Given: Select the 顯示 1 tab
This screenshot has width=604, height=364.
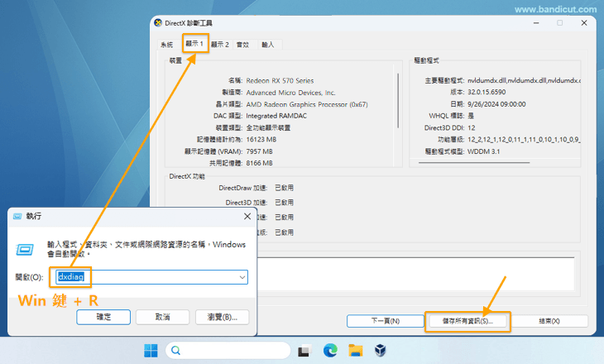Looking at the screenshot, I should click(x=194, y=44).
